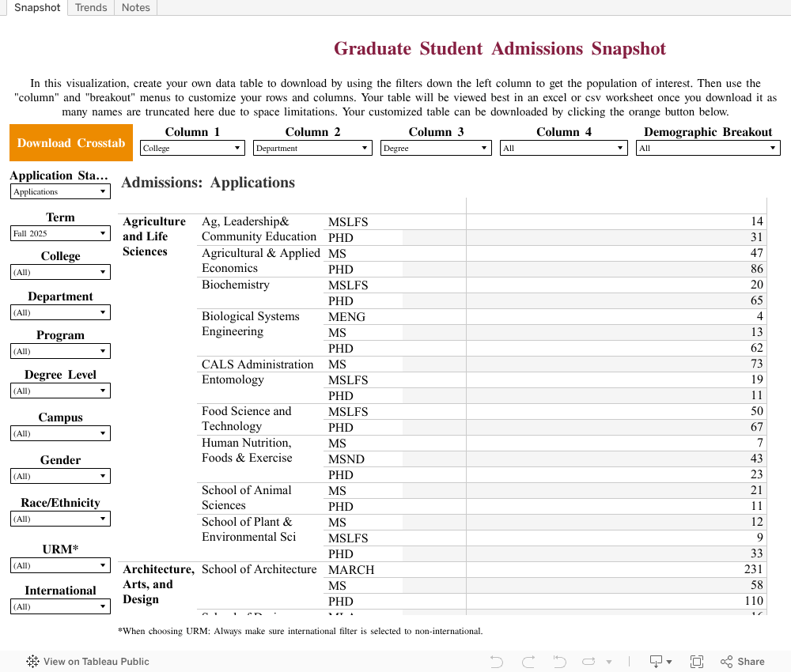Image resolution: width=791 pixels, height=672 pixels.
Task: Click the Tableau Public logo icon
Action: (x=32, y=662)
